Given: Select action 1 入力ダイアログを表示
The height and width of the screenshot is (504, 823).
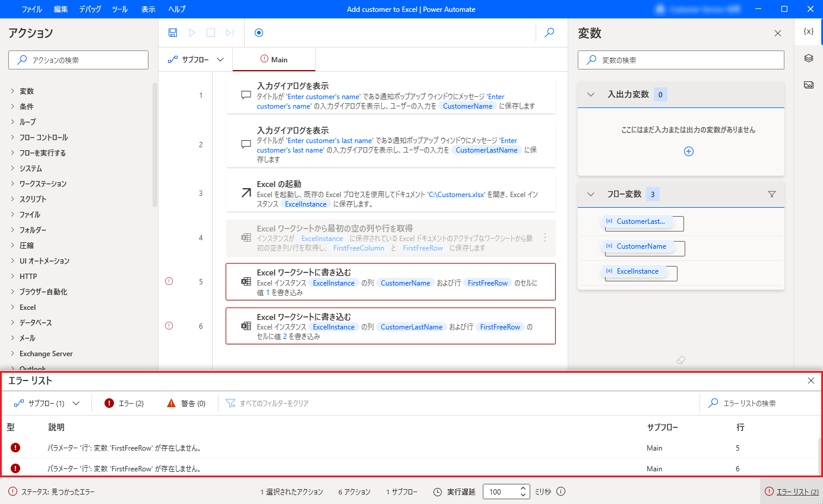Looking at the screenshot, I should pyautogui.click(x=391, y=95).
